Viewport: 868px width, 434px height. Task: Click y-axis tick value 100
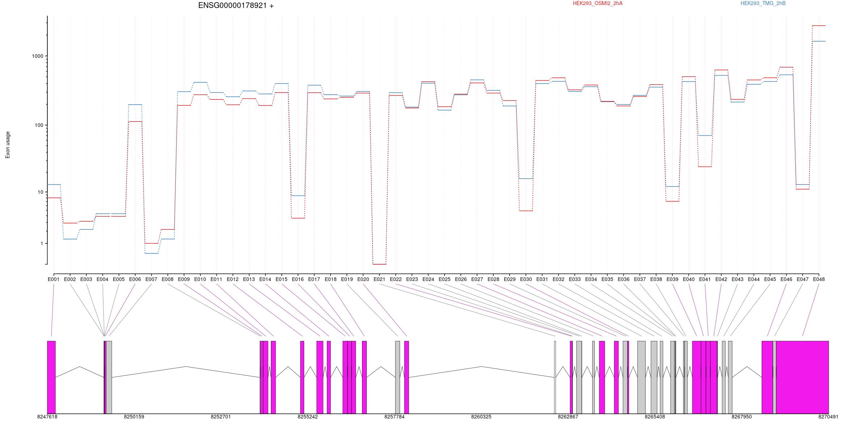click(x=39, y=125)
